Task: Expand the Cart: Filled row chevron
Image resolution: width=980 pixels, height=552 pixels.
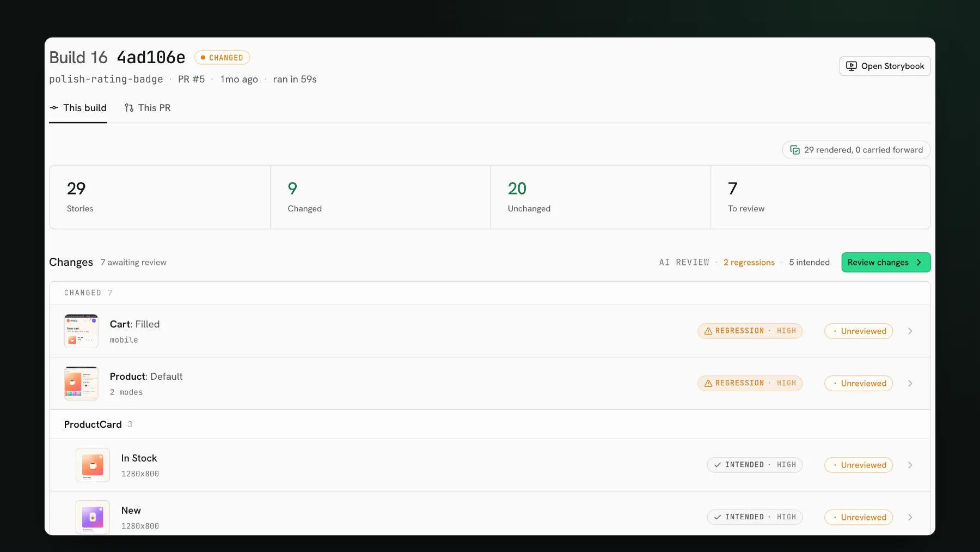Action: point(910,331)
